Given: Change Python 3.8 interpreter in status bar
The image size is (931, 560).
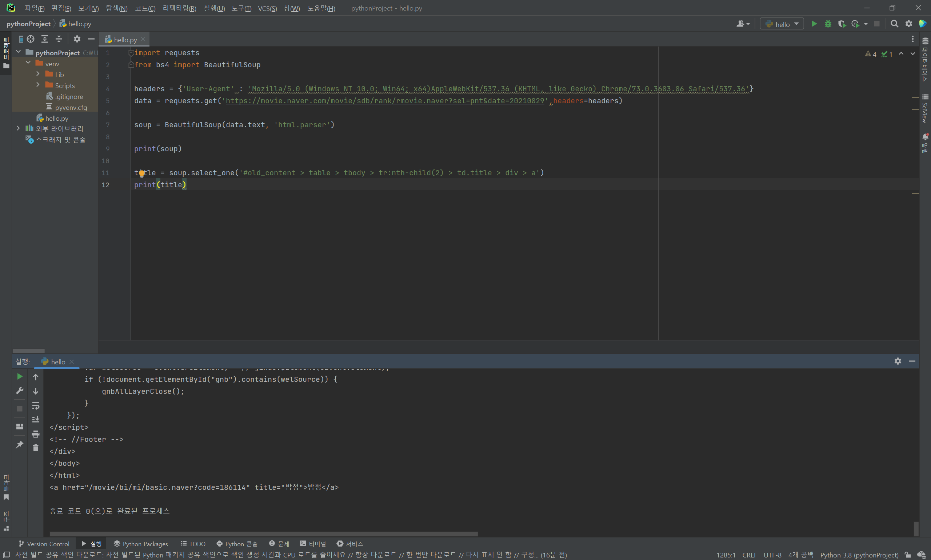Looking at the screenshot, I should pyautogui.click(x=859, y=555).
